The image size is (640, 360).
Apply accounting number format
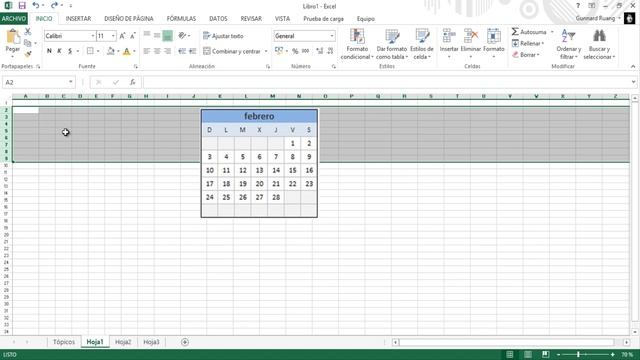click(x=279, y=51)
